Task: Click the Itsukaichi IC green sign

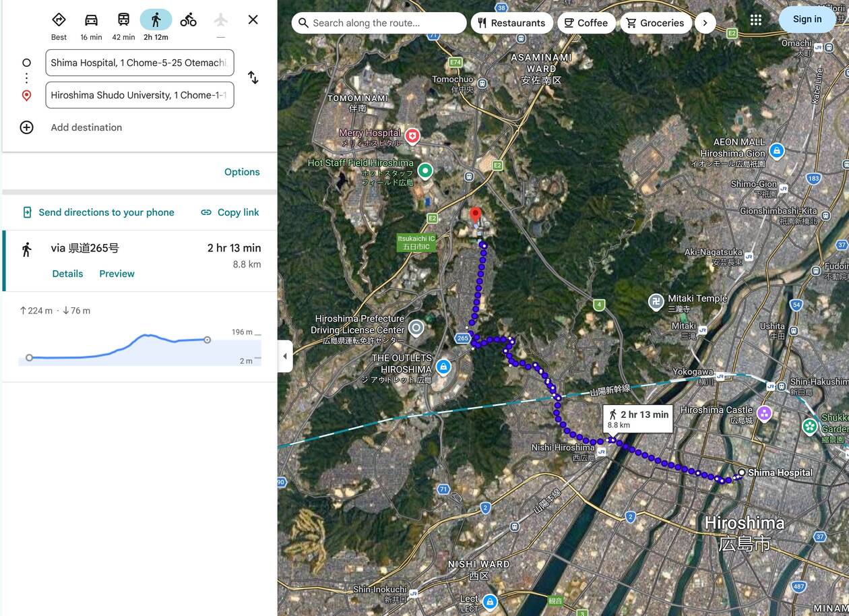Action: click(x=416, y=243)
